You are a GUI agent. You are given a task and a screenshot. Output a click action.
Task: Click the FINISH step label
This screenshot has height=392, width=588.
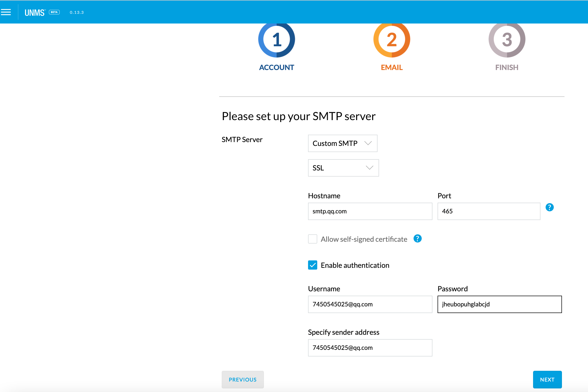click(507, 67)
